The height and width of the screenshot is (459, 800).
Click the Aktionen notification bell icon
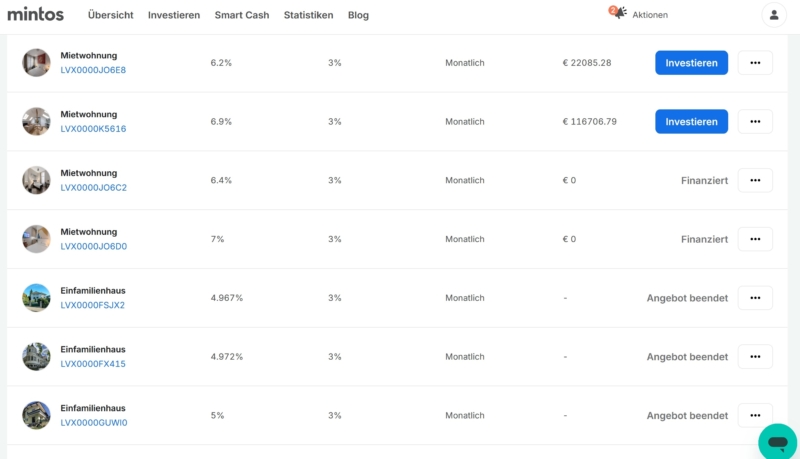pyautogui.click(x=618, y=12)
